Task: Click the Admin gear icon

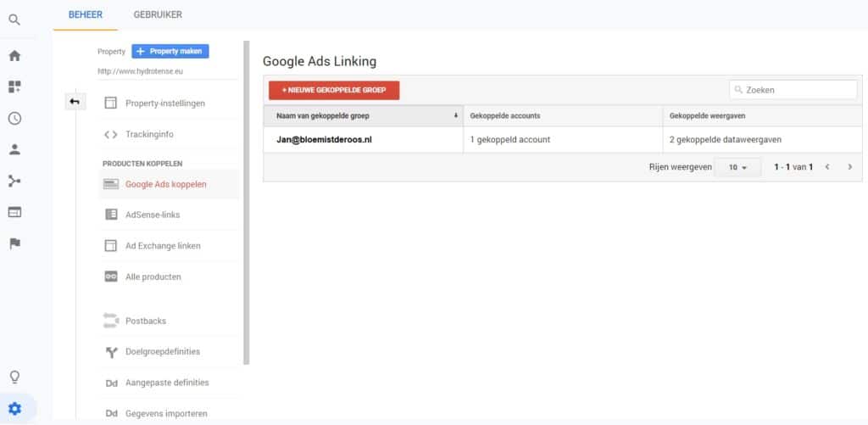Action: (x=14, y=408)
